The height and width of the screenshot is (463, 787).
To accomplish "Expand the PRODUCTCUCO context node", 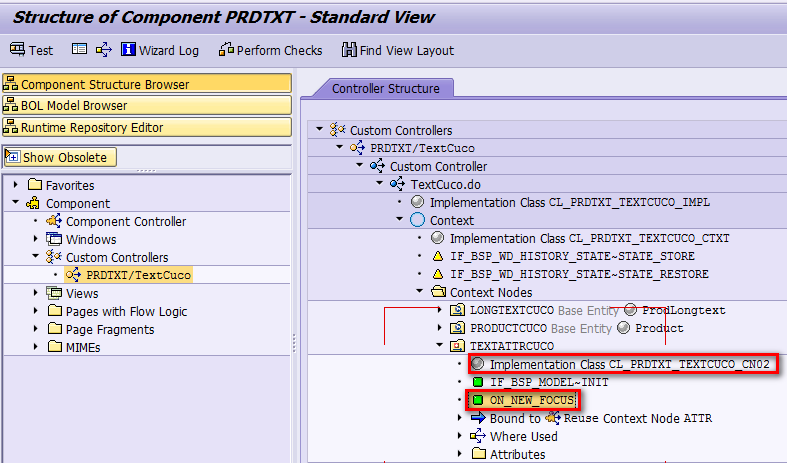I will 440,328.
